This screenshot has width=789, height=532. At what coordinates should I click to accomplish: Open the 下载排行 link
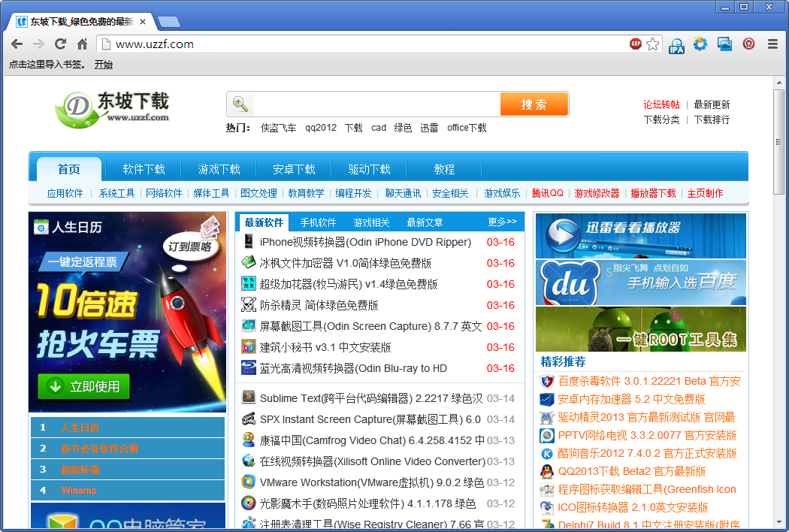pos(712,119)
